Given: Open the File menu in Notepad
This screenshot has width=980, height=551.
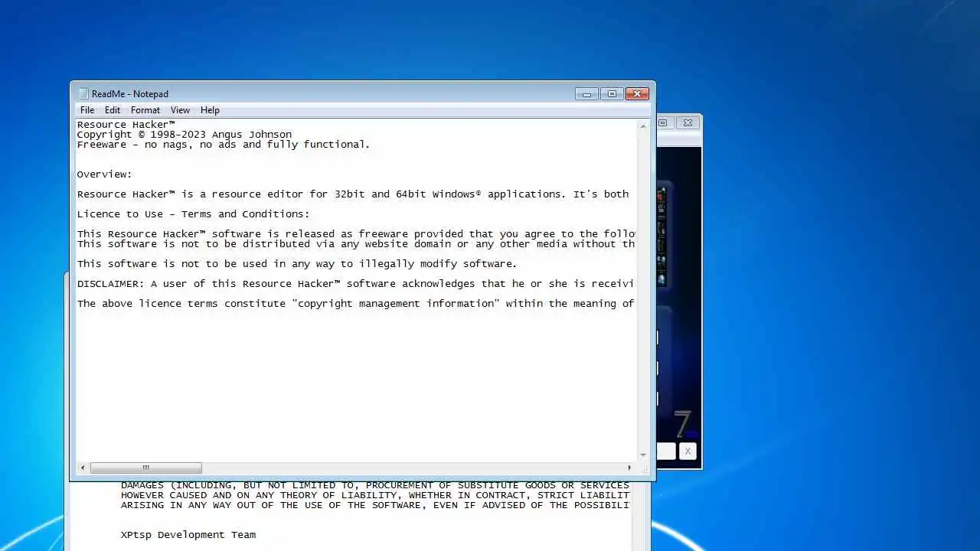Looking at the screenshot, I should 87,110.
